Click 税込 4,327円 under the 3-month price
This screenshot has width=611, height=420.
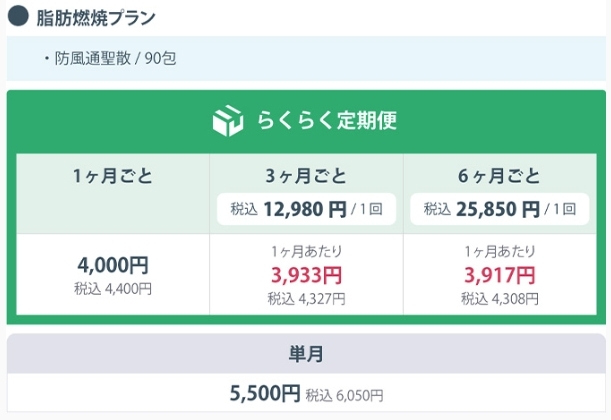306,299
